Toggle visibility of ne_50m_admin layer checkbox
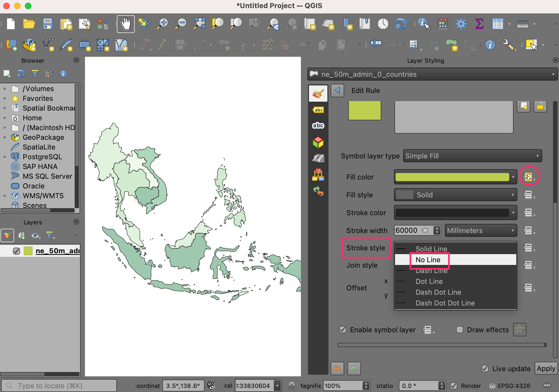 click(x=17, y=251)
